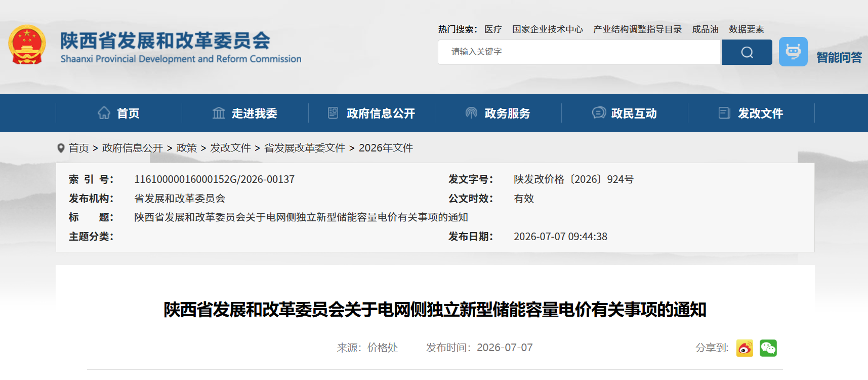
Task: Click the document icon beside 政府信息公开
Action: [x=333, y=112]
